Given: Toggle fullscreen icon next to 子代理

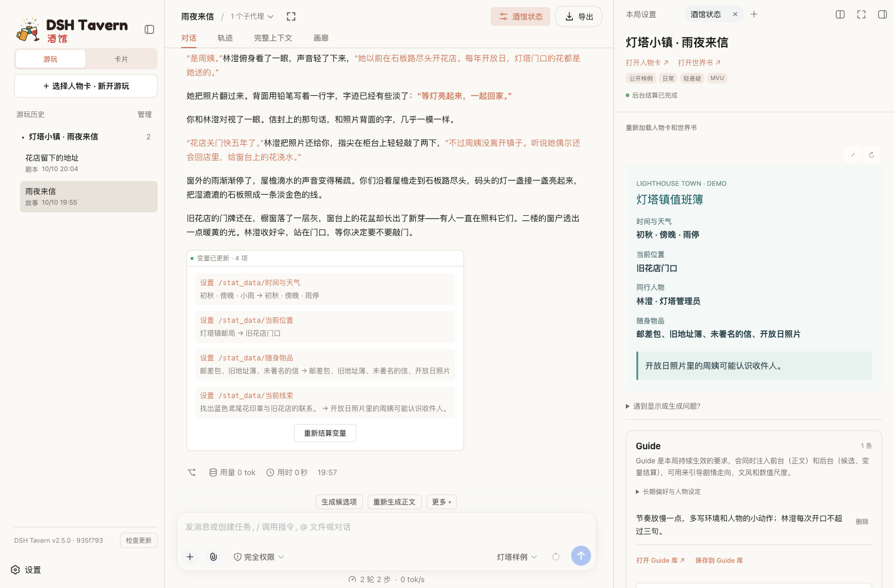Looking at the screenshot, I should click(x=291, y=16).
